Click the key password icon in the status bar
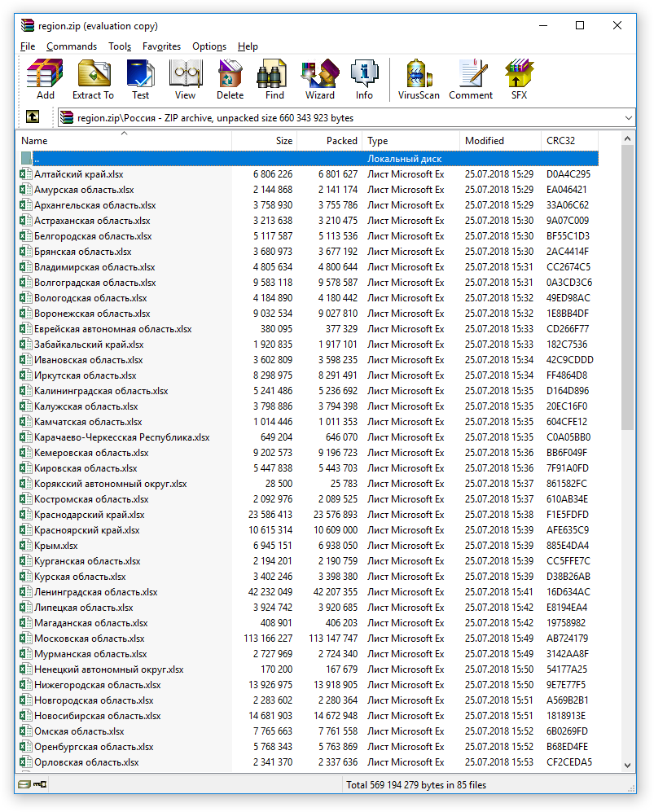654x812 pixels. (40, 784)
